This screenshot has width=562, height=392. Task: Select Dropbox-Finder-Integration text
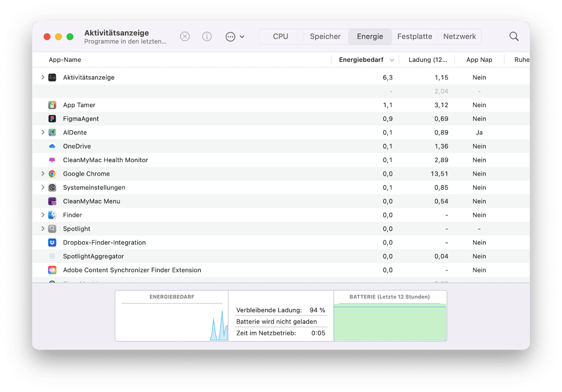(104, 242)
